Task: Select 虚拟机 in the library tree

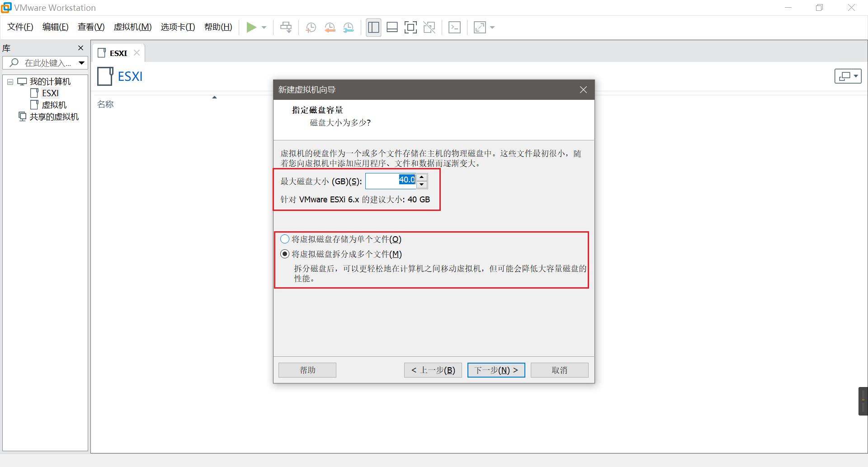Action: [54, 105]
